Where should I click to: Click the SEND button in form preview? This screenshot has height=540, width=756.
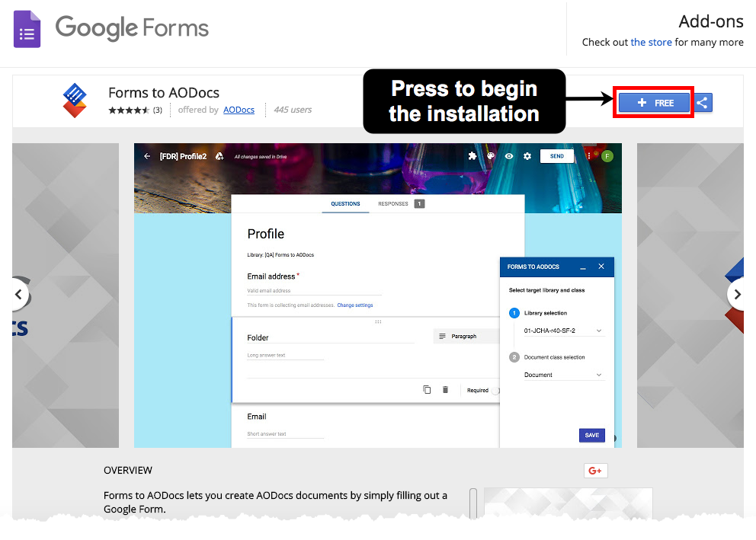click(557, 156)
